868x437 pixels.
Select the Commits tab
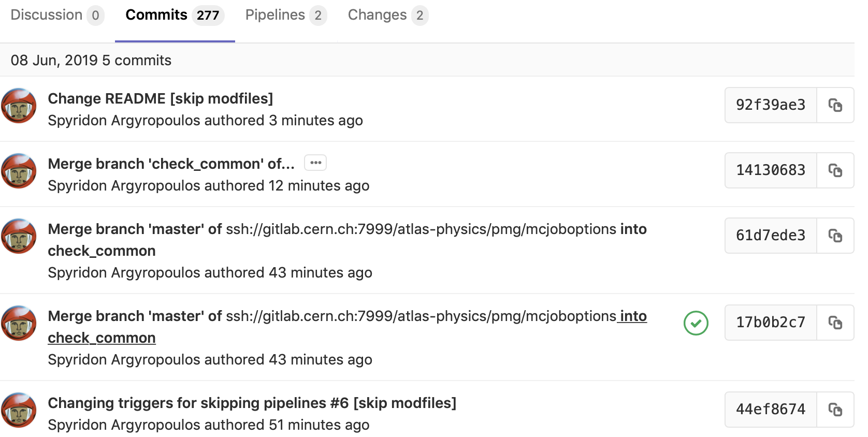tap(175, 15)
